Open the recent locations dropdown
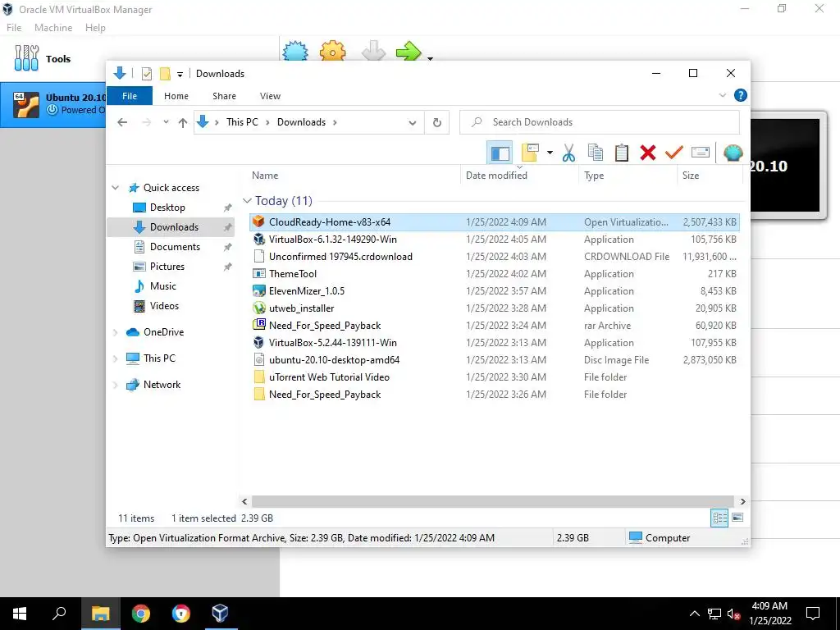The image size is (840, 630). pos(166,122)
